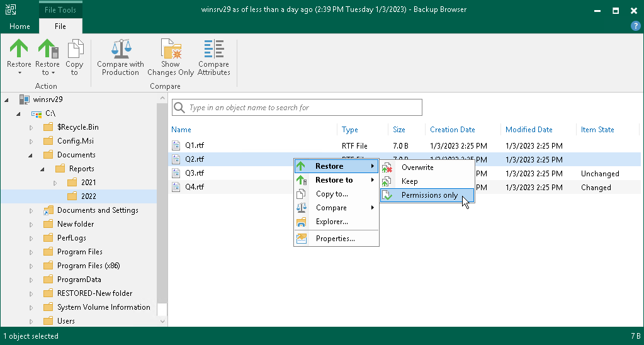The width and height of the screenshot is (644, 345).
Task: Click the Q3.rtf file icon
Action: pos(176,173)
